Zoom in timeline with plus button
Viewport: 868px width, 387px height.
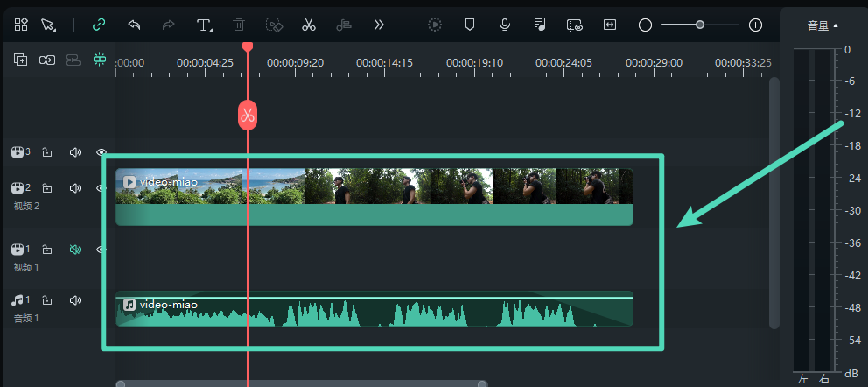click(756, 25)
